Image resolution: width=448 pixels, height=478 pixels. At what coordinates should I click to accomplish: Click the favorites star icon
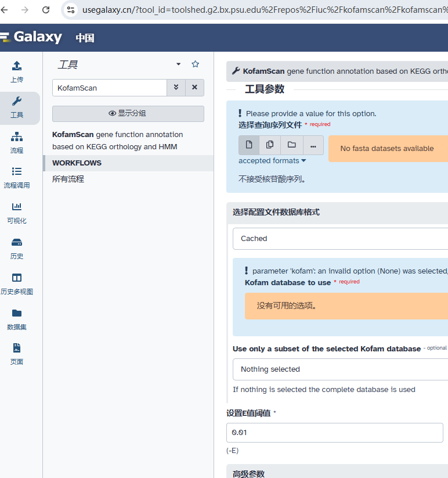(x=195, y=64)
